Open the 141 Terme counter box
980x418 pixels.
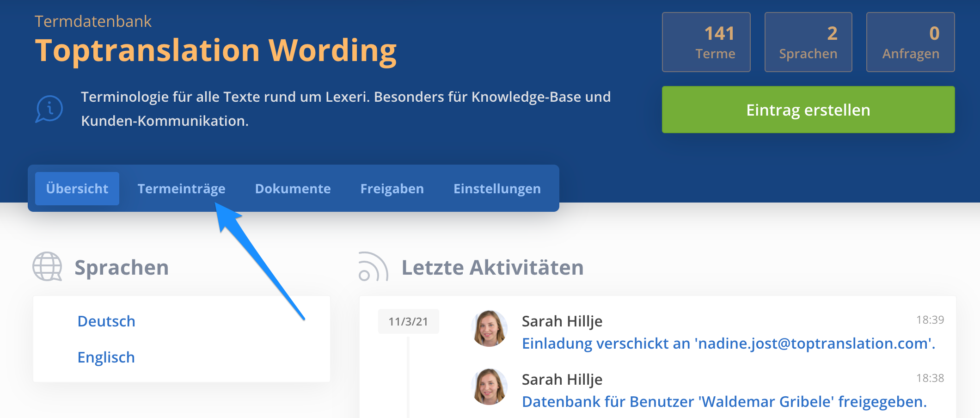pos(706,42)
